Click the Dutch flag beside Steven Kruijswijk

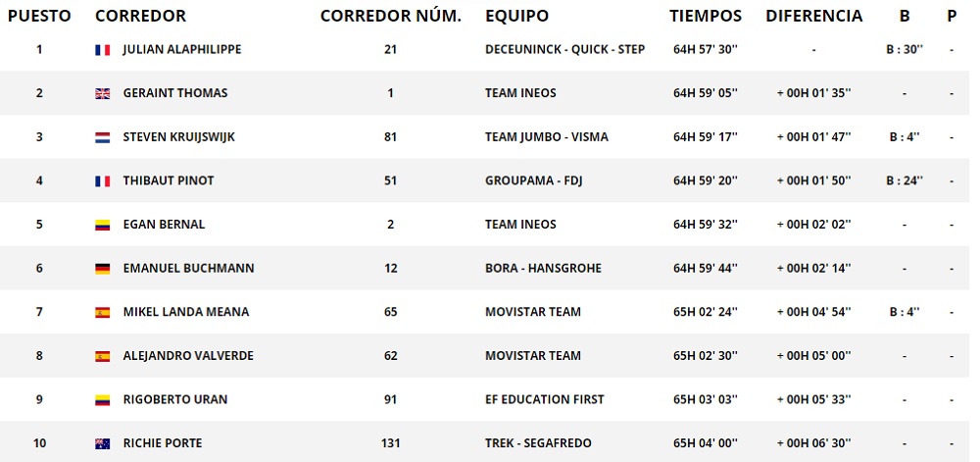coord(102,137)
